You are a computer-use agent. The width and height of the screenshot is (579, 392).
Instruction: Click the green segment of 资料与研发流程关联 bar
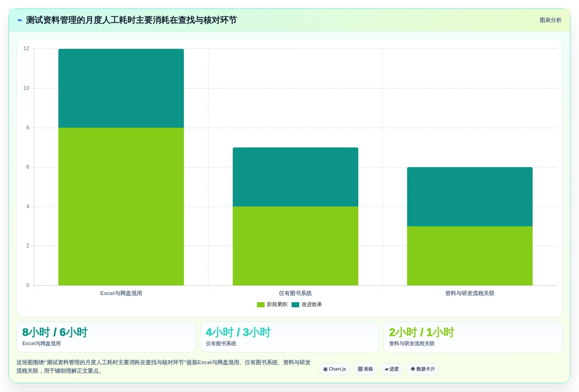pos(470,256)
